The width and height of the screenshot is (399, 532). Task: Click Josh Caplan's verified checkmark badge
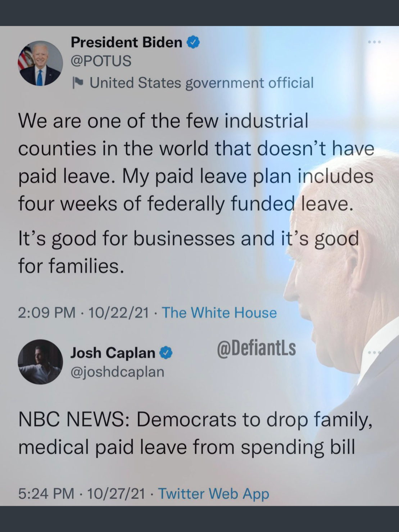point(166,353)
